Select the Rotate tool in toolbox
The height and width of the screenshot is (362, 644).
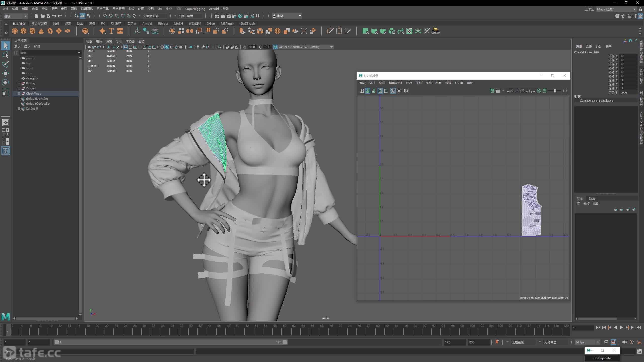(5, 83)
